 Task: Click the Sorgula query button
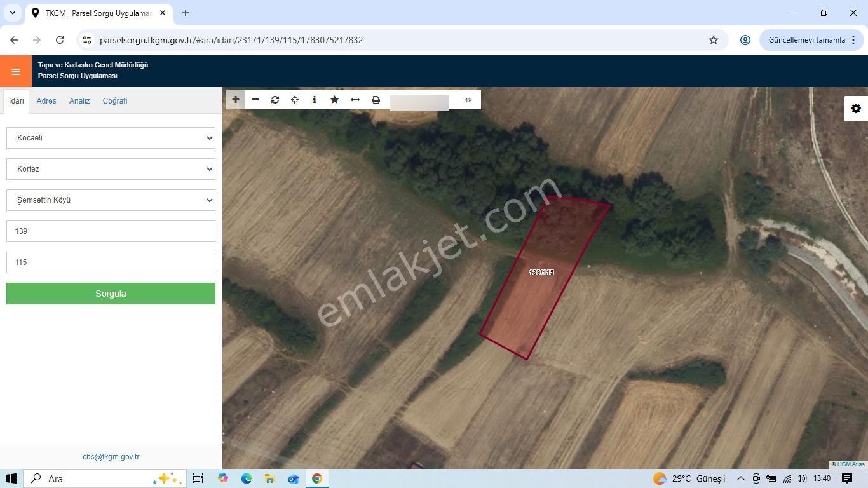[x=111, y=294]
